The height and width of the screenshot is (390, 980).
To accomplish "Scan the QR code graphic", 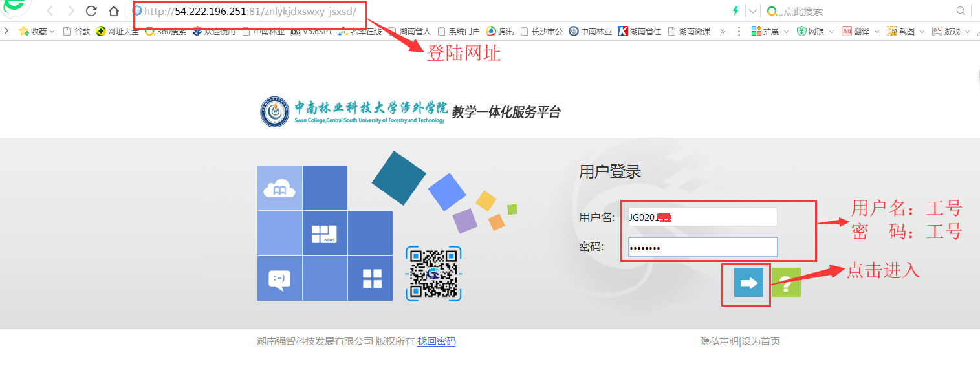I will click(x=435, y=274).
